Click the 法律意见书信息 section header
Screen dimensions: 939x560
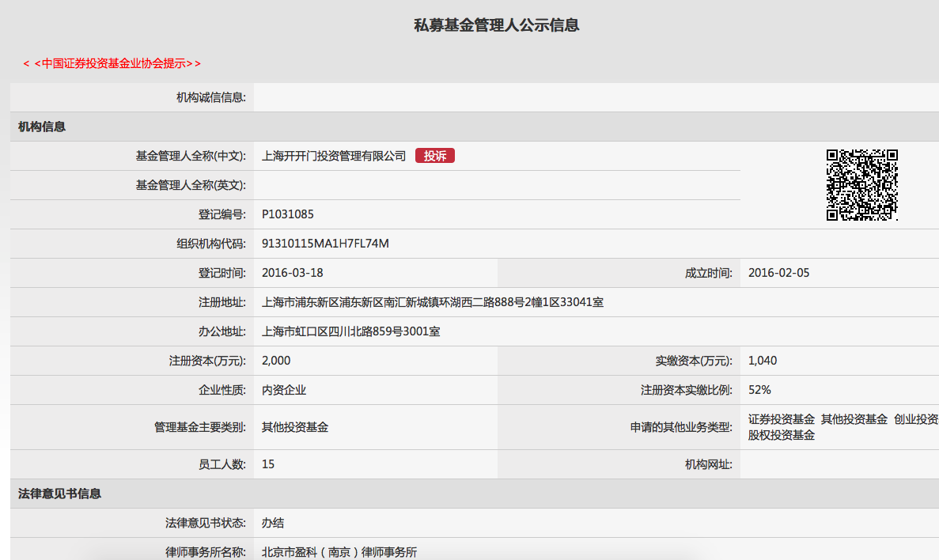(60, 494)
